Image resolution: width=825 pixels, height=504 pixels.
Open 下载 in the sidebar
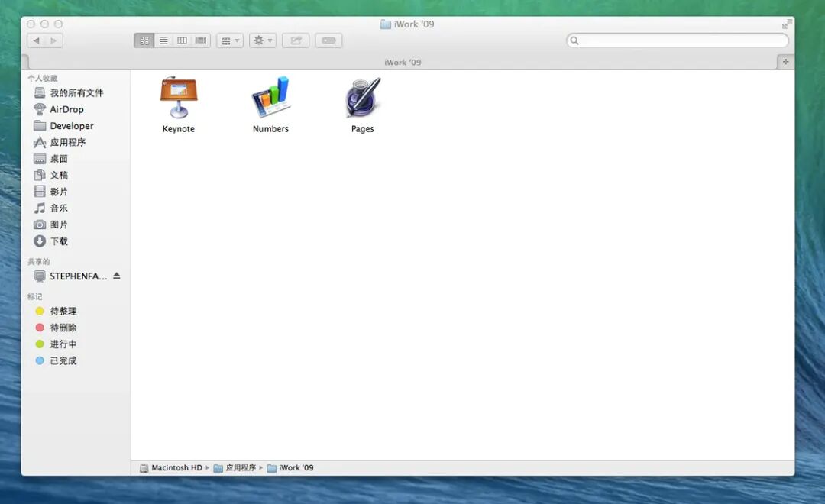click(50, 241)
